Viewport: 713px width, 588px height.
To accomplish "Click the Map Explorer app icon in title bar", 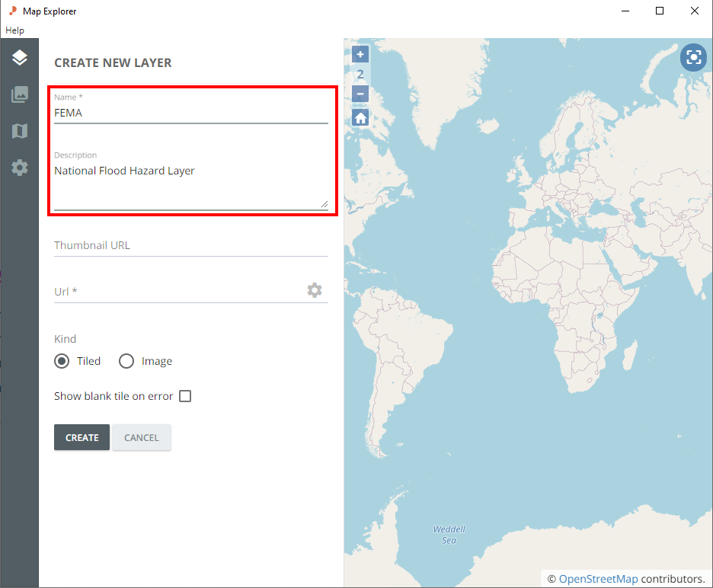I will (x=13, y=11).
